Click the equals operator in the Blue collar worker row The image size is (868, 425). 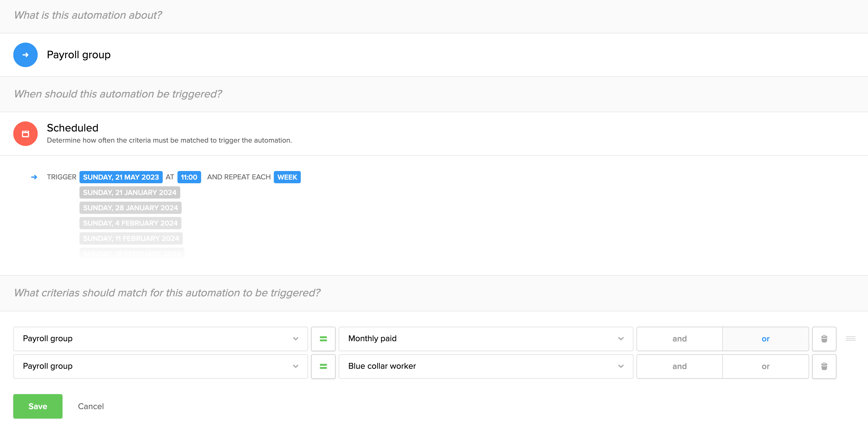(x=323, y=366)
